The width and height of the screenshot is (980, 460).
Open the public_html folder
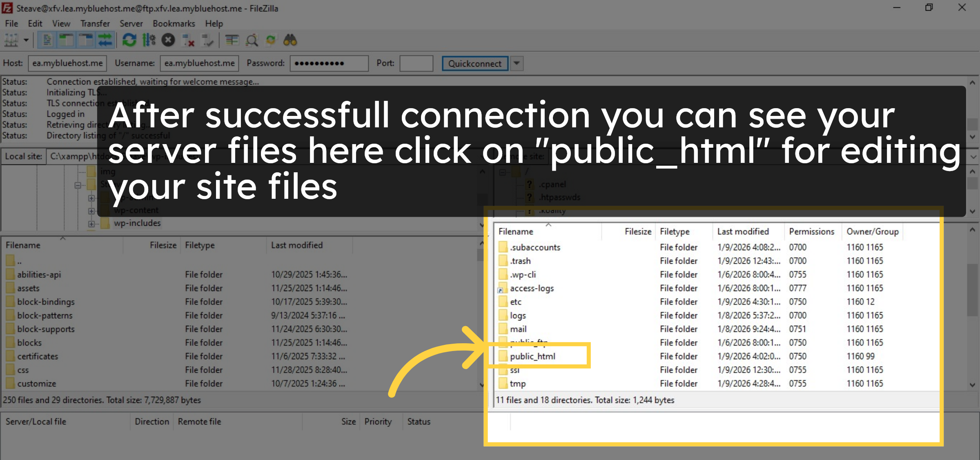pos(532,356)
